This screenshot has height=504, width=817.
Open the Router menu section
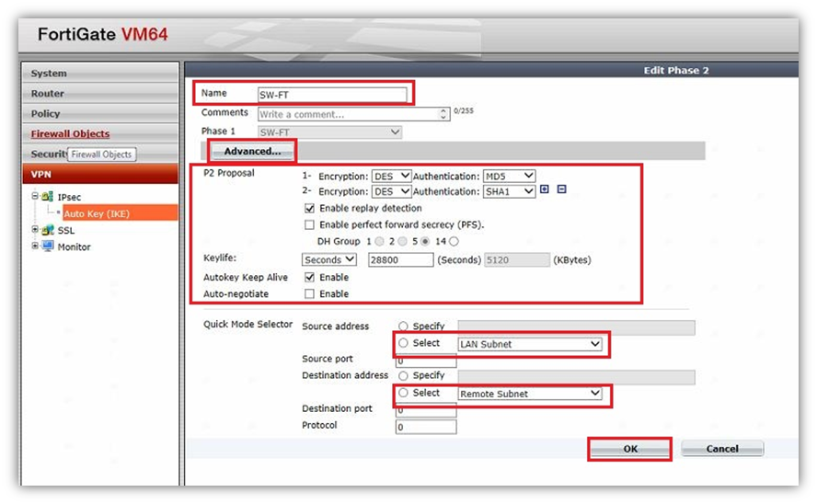coord(100,94)
